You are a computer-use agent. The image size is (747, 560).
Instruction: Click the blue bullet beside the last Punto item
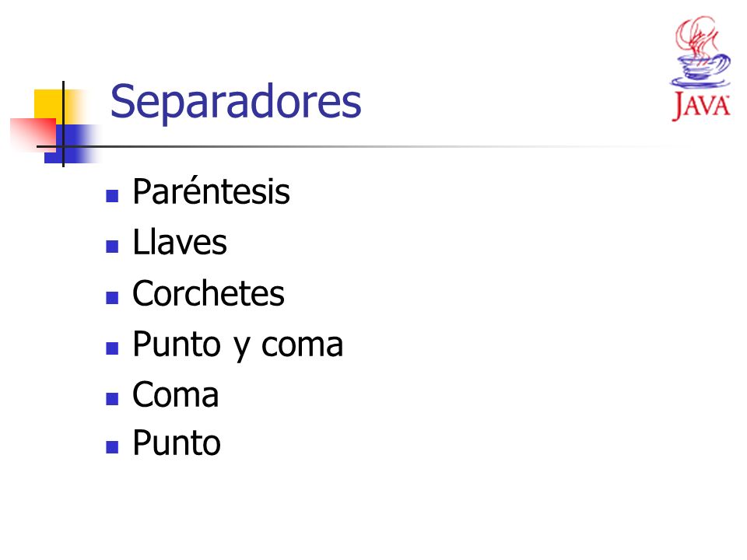[x=112, y=447]
